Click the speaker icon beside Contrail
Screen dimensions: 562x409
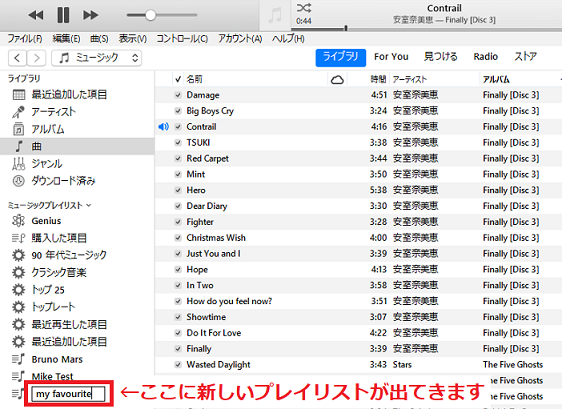163,127
